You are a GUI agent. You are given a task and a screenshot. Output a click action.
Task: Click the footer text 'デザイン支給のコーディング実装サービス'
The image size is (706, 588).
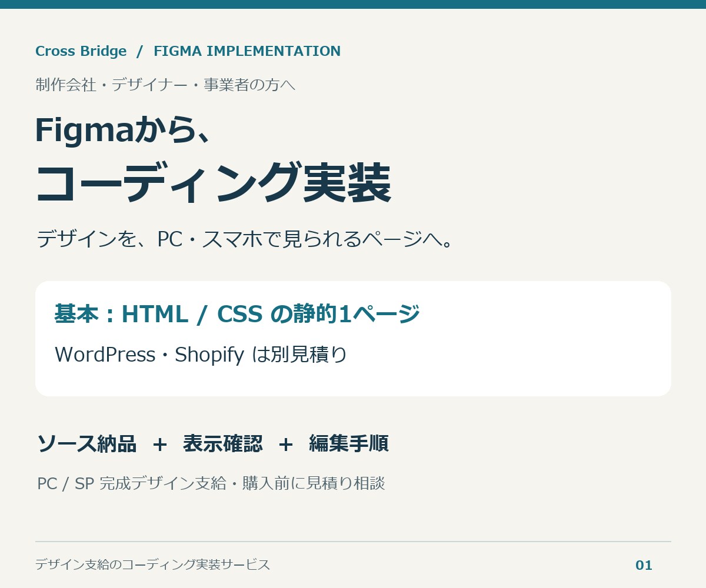(152, 564)
